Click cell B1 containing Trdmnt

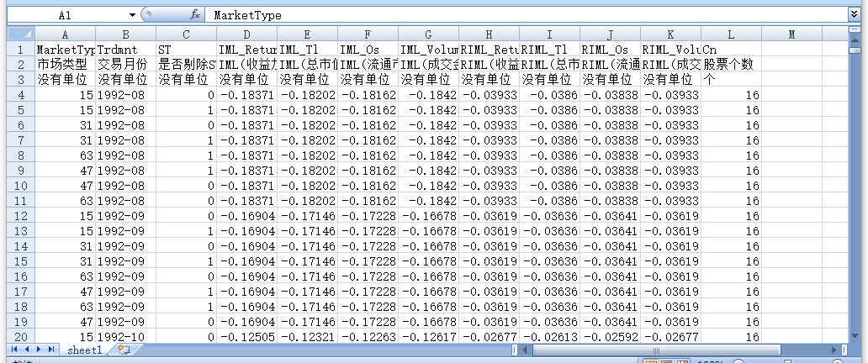tap(125, 50)
